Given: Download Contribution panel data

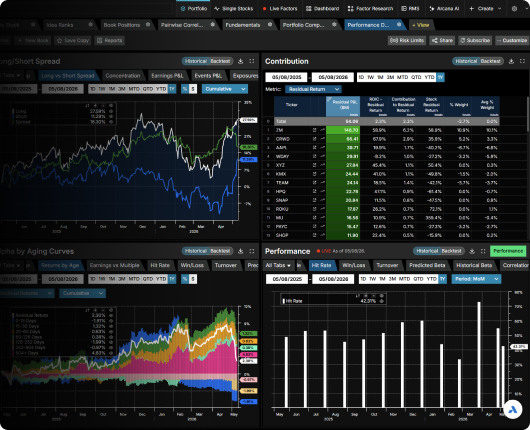Looking at the screenshot, I should 511,61.
